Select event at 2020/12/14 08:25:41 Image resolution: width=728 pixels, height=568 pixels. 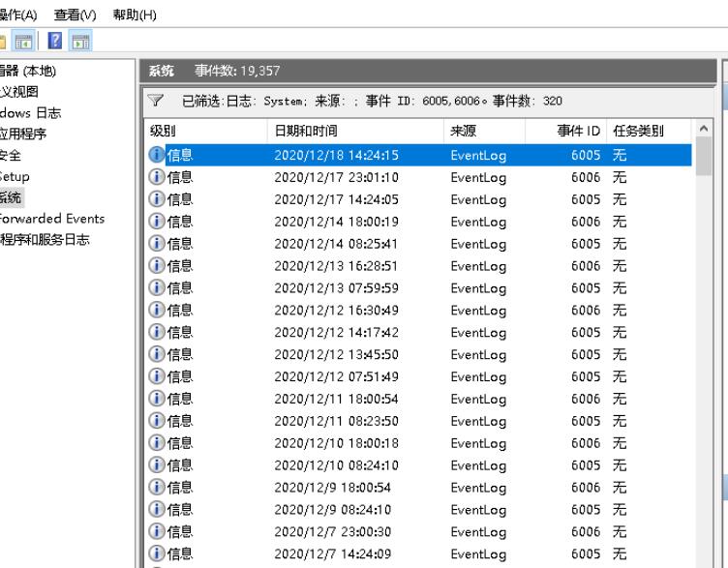(x=418, y=244)
